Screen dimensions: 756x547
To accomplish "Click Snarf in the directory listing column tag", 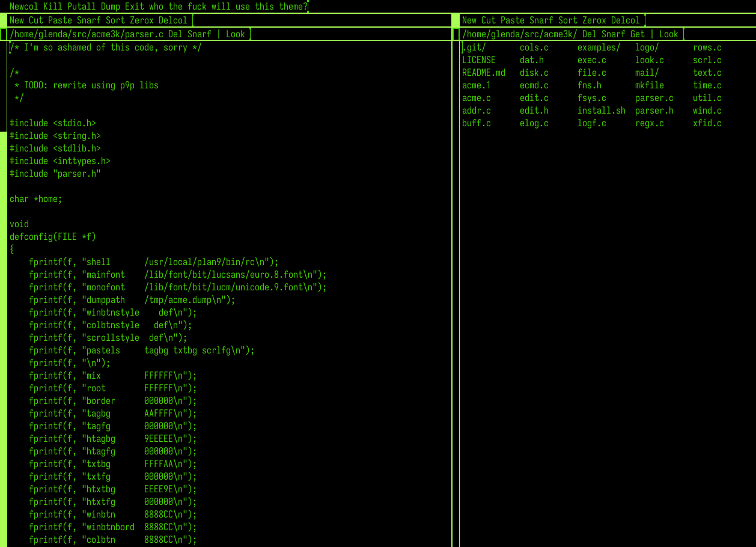I will [x=541, y=20].
